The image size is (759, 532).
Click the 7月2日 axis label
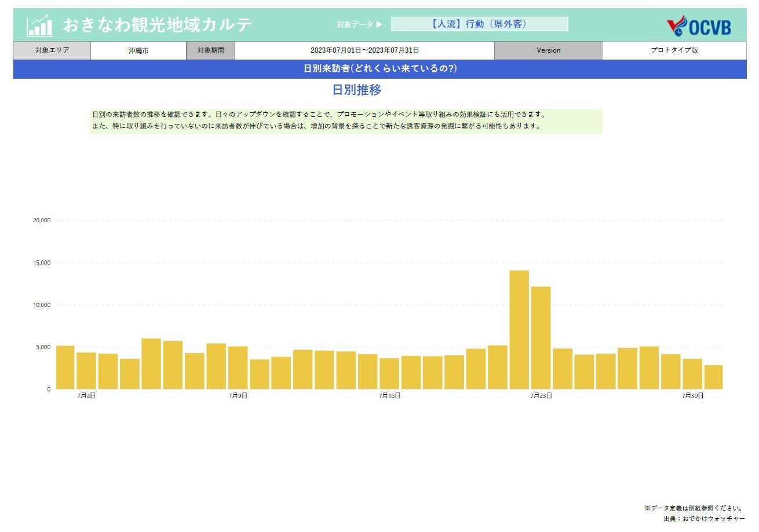[x=86, y=396]
